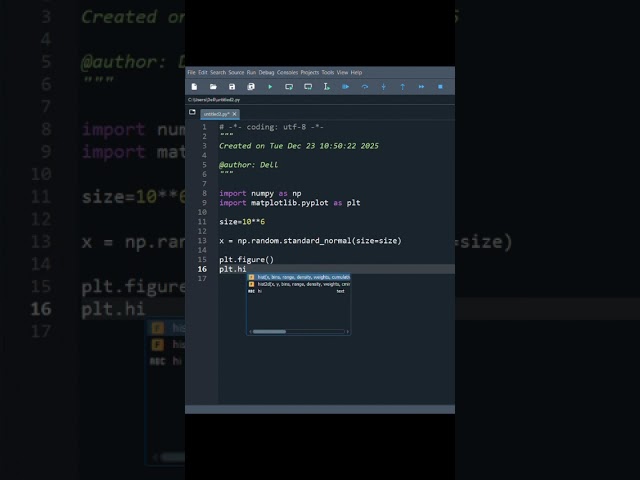Place cursor after 'plt.hi' on line 16
Image resolution: width=640 pixels, height=480 pixels.
(x=247, y=269)
